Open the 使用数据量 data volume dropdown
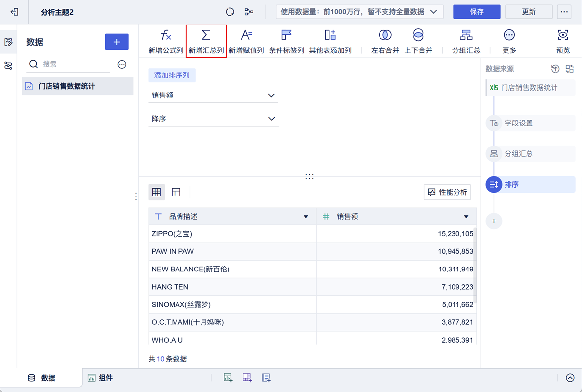Screen dimensions: 582x392 tap(359, 12)
